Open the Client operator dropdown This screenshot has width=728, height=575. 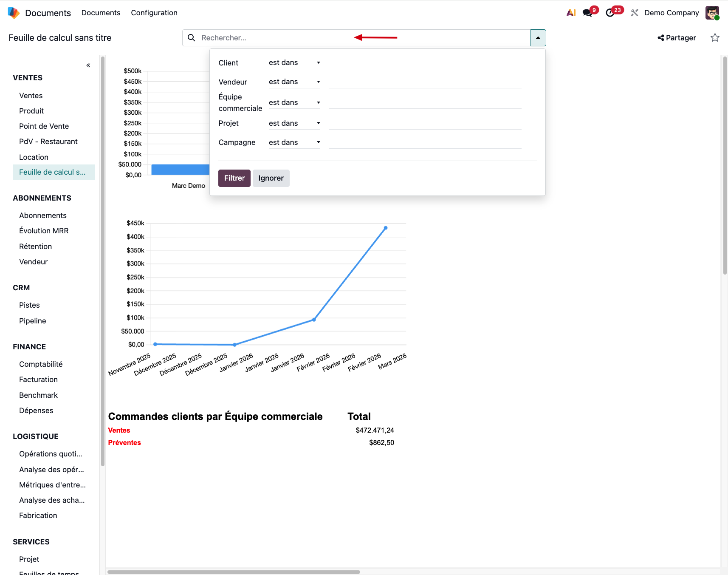pos(294,63)
